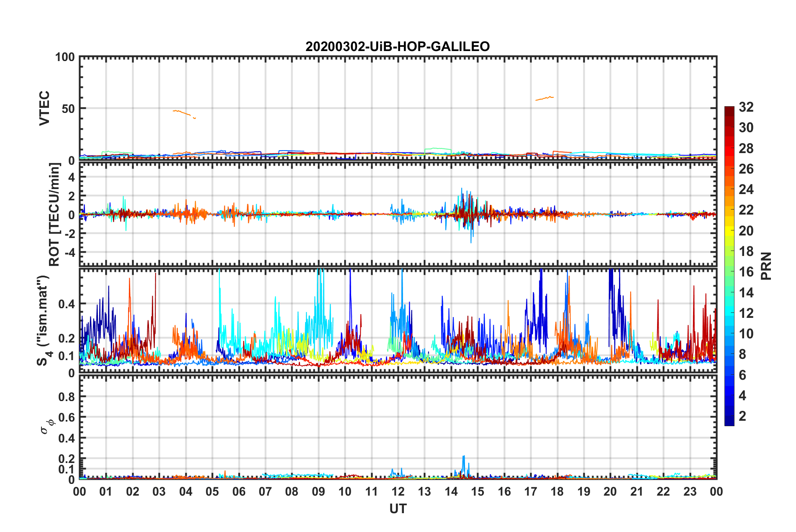Click UT axis tick label 05

coord(212,491)
